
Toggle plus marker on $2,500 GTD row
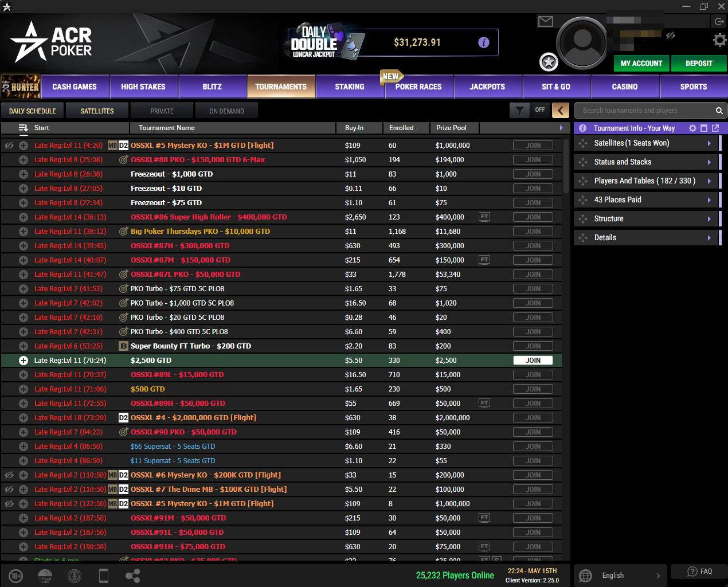click(x=24, y=361)
